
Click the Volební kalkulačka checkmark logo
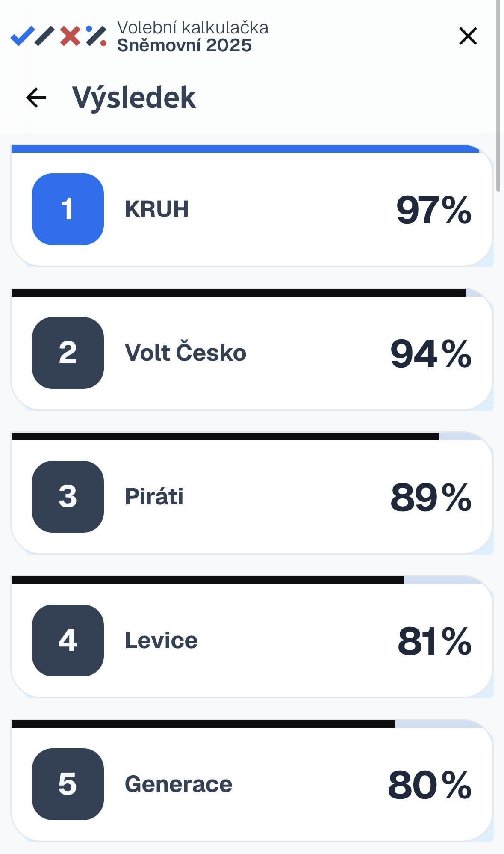59,36
